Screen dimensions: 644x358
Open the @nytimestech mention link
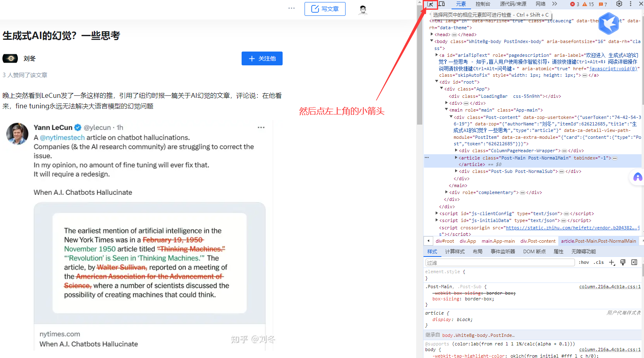point(62,138)
